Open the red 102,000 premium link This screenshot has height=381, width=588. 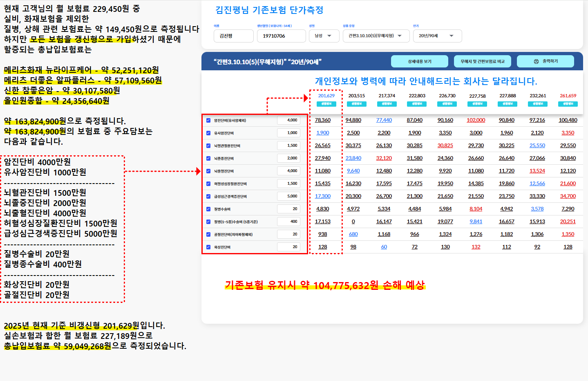(x=476, y=120)
